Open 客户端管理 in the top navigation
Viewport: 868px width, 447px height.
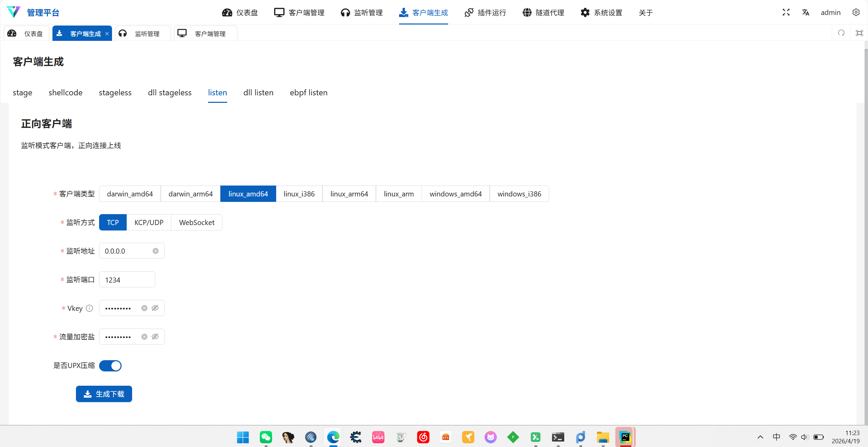(x=299, y=13)
